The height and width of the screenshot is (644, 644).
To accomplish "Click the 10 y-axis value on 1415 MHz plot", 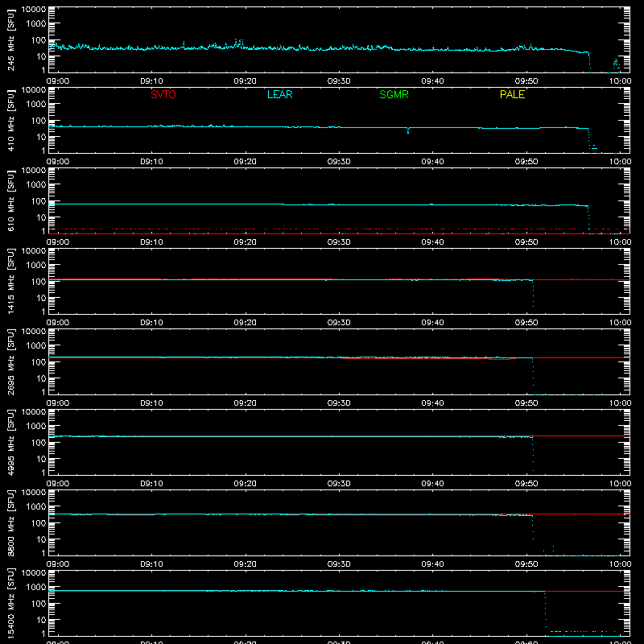I will point(41,298).
